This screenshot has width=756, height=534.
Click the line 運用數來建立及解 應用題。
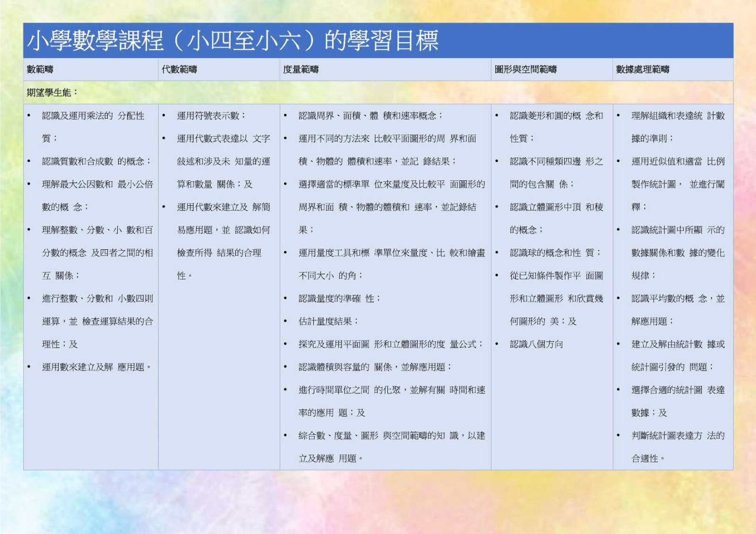97,367
